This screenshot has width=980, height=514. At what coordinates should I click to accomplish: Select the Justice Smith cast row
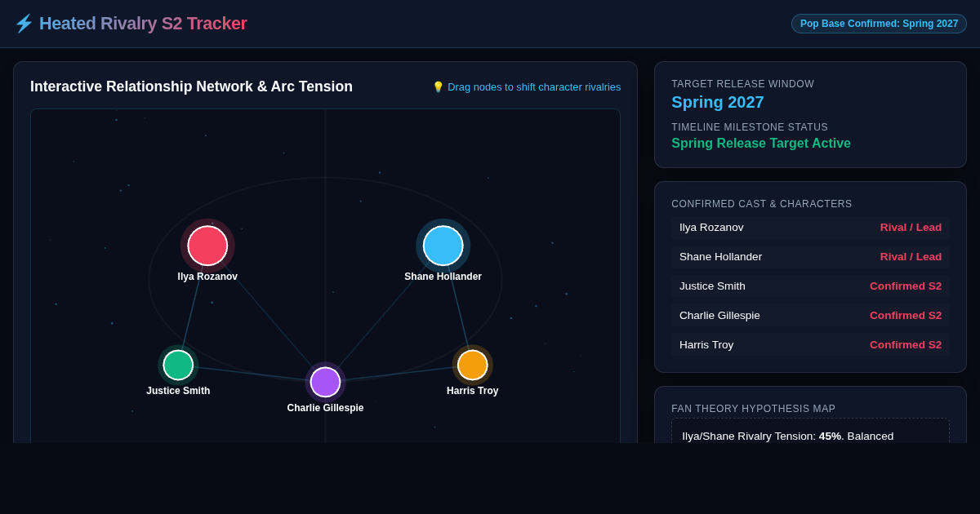(x=810, y=286)
